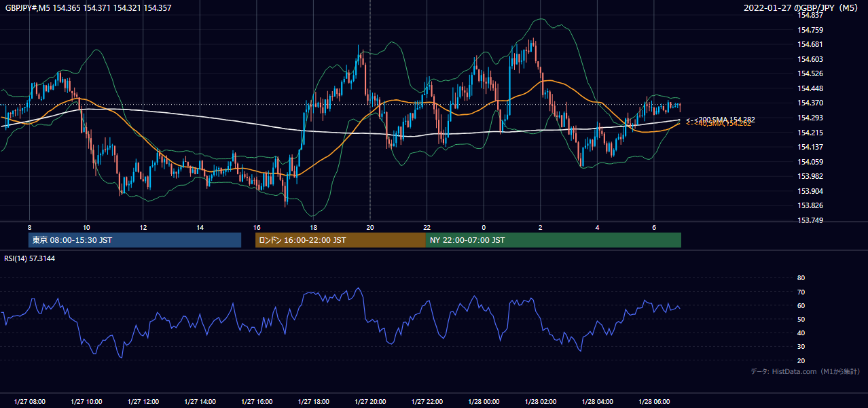Click price axis label 153.982
The width and height of the screenshot is (868, 408).
click(x=811, y=176)
